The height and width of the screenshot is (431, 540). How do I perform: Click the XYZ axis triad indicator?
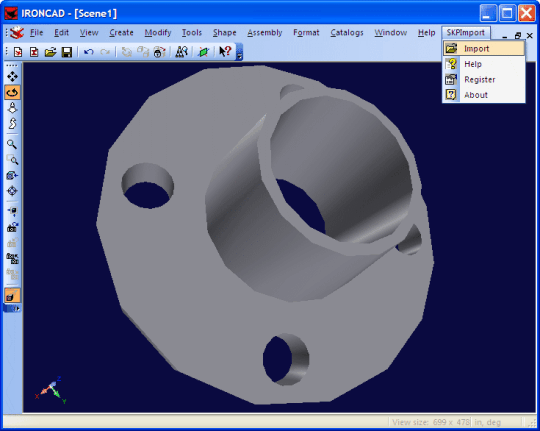click(51, 390)
